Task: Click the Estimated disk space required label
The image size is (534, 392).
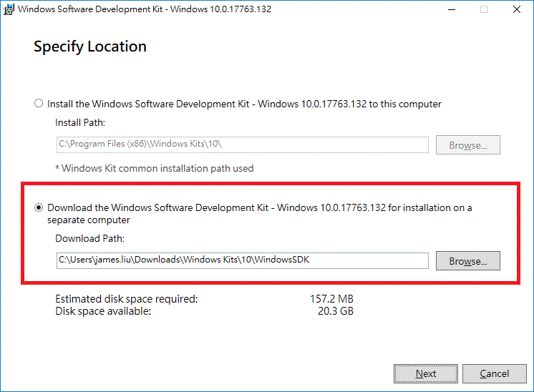Action: [x=127, y=299]
